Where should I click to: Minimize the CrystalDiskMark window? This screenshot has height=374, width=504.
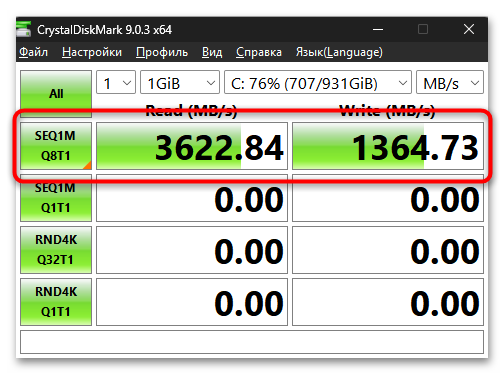378,29
